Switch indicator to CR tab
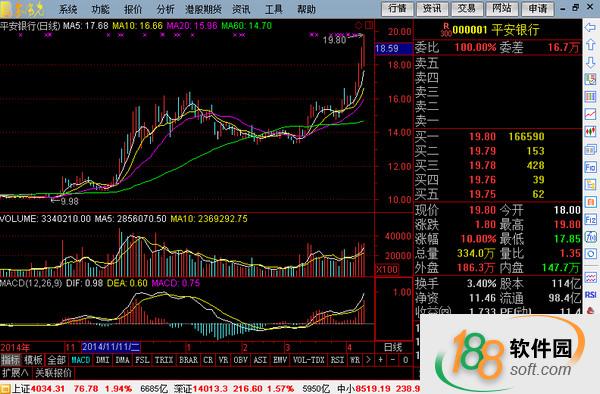The image size is (600, 394). point(208,360)
